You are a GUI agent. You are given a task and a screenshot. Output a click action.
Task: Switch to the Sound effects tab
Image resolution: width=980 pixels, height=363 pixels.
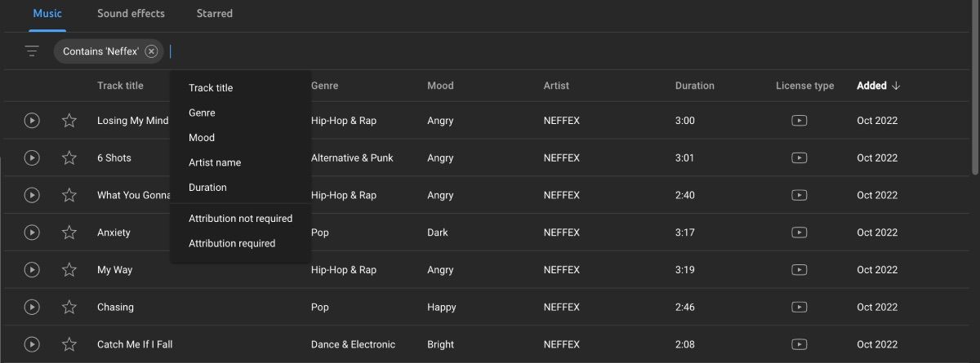(131, 14)
